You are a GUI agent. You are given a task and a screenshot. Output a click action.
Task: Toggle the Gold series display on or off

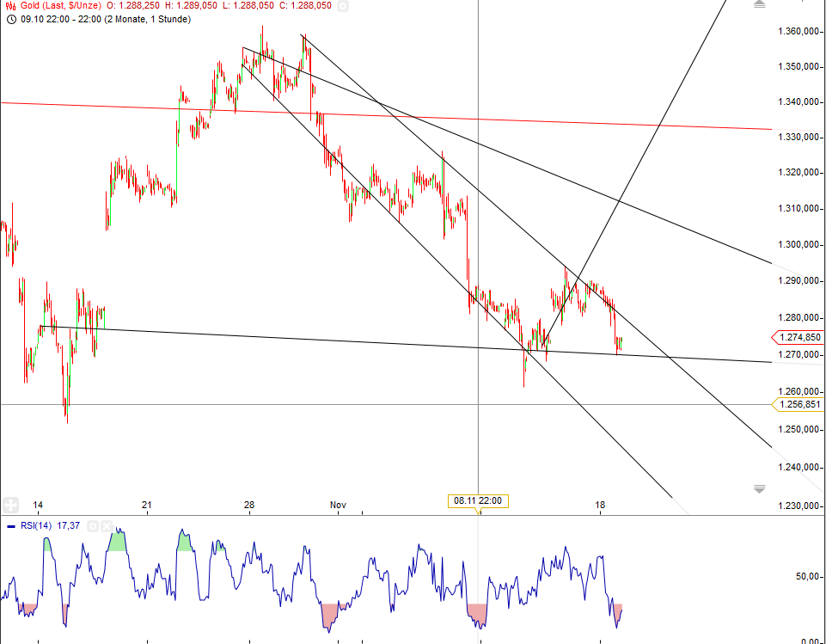coord(344,7)
